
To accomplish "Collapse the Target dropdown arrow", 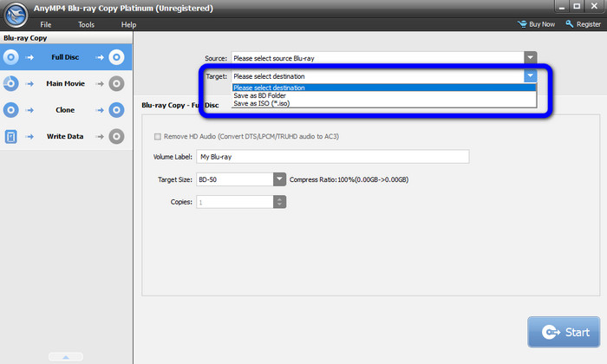I will [x=531, y=75].
